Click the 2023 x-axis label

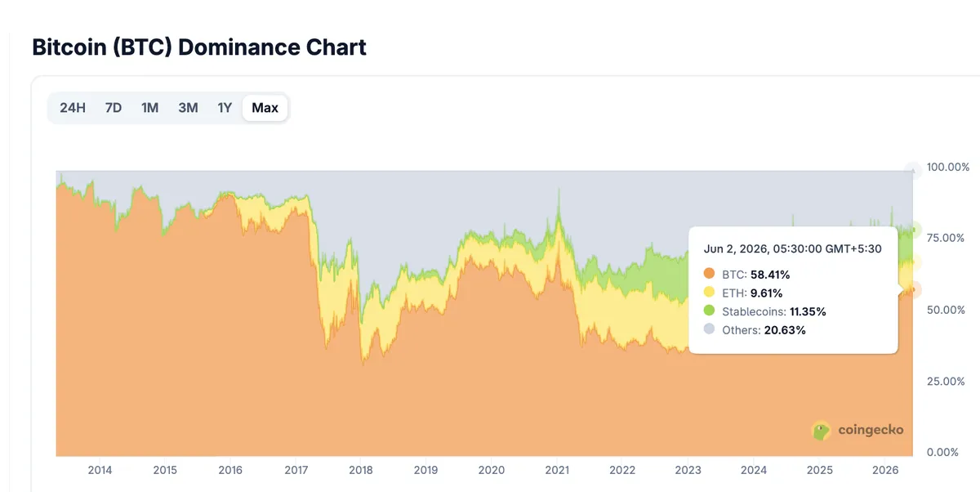(688, 470)
